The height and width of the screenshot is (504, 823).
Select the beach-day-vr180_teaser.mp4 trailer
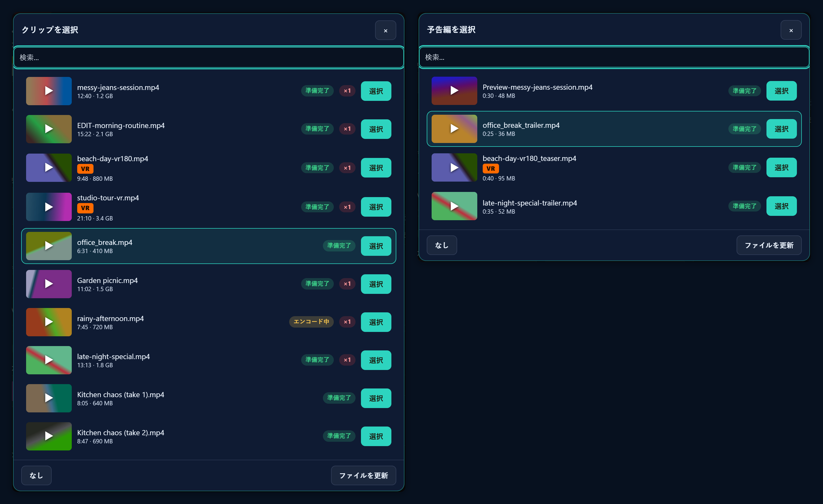[x=781, y=167]
